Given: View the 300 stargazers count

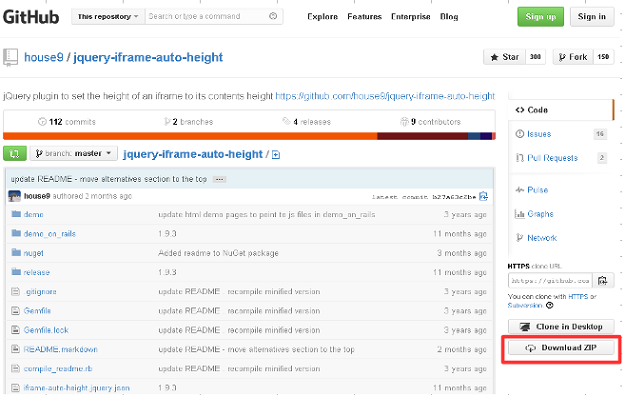Looking at the screenshot, I should (535, 57).
